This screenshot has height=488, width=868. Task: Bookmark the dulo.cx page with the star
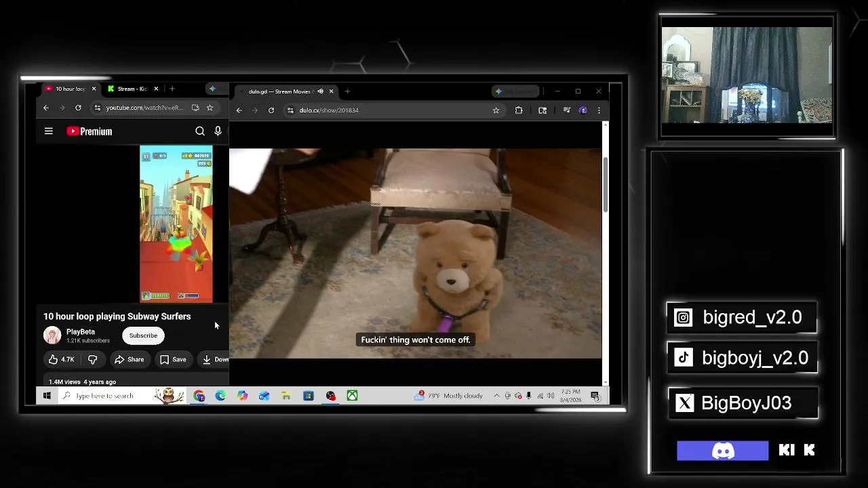coord(496,110)
